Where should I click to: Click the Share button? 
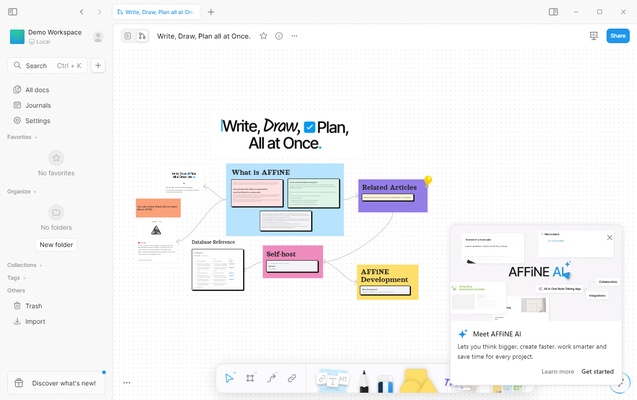[x=618, y=36]
